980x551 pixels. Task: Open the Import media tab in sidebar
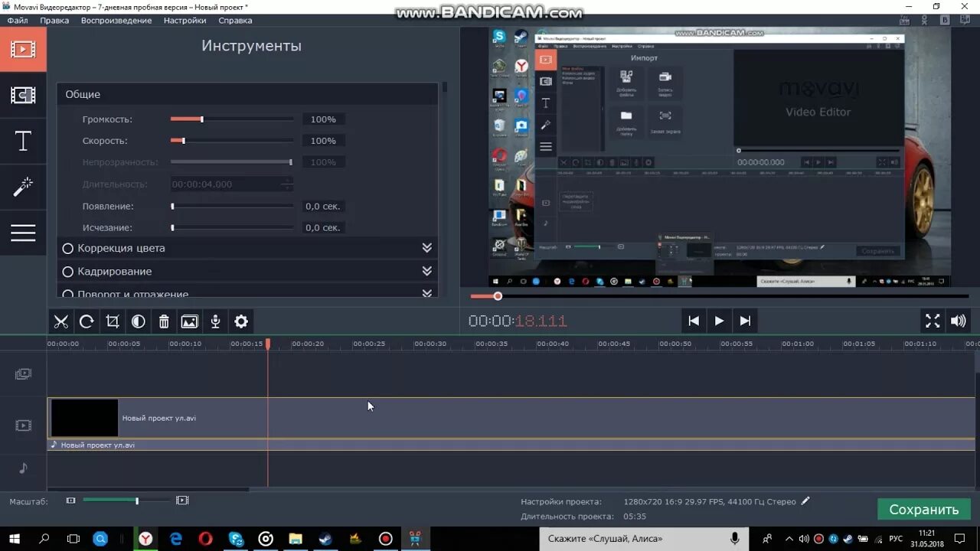coord(23,50)
